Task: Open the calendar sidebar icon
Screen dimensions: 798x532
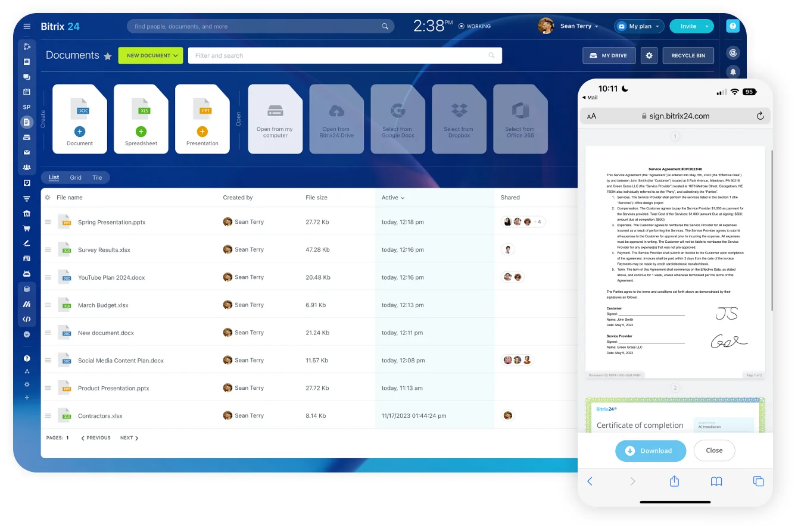Action: tap(27, 92)
